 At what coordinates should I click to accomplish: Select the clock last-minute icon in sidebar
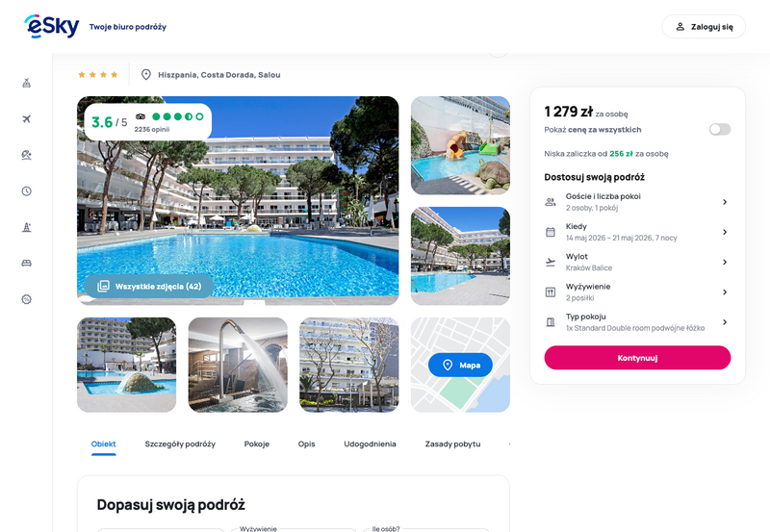(x=27, y=190)
